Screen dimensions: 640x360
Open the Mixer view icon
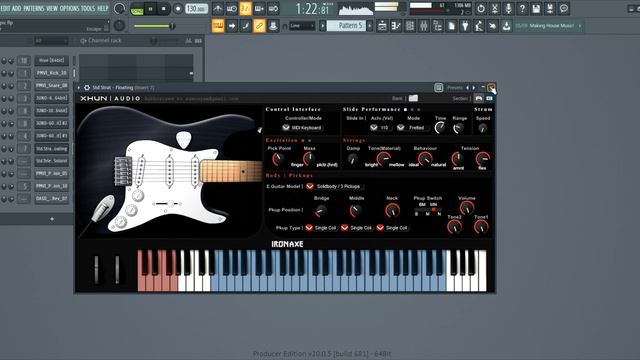[x=424, y=26]
